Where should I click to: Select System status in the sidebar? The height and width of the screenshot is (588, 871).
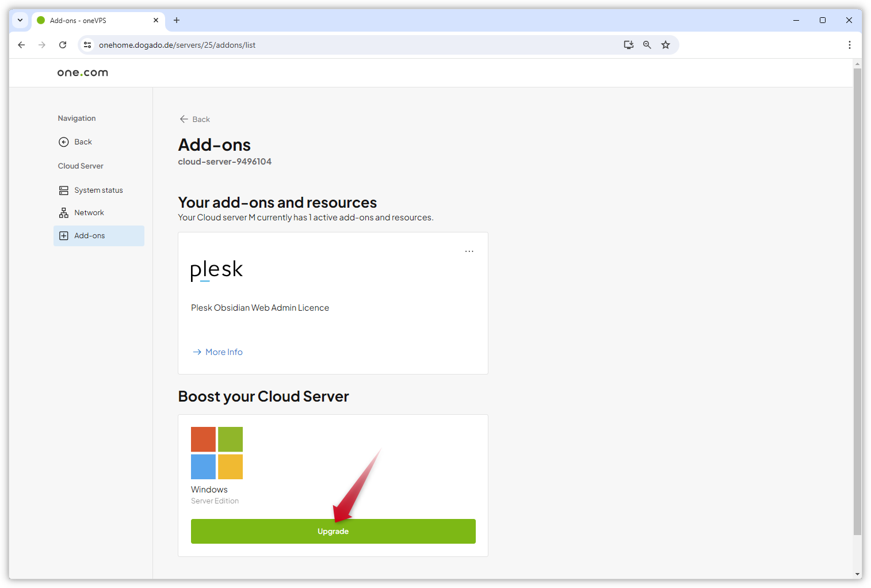98,190
